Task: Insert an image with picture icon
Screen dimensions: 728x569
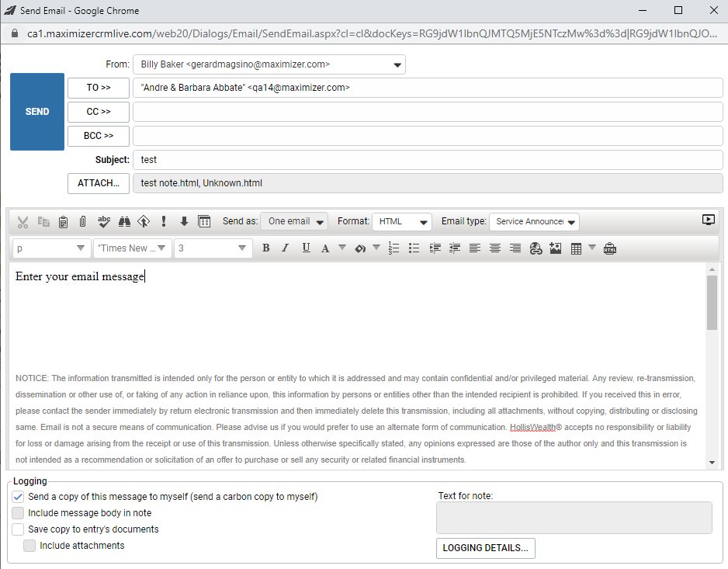Action: [555, 248]
